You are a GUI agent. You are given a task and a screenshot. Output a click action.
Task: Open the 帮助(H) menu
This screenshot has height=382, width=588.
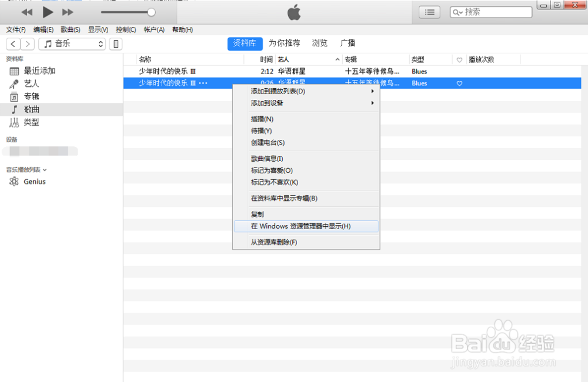183,29
